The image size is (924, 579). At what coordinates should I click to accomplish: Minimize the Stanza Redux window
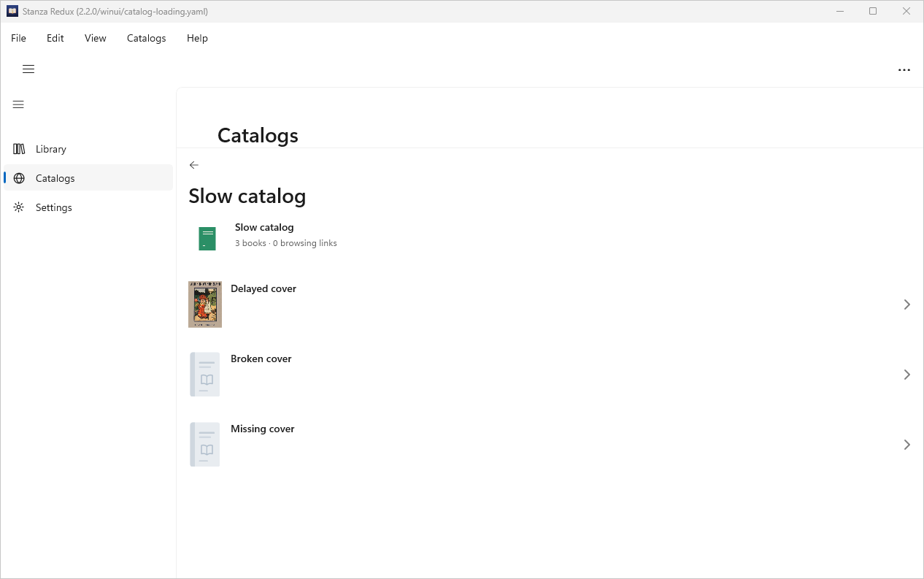tap(839, 12)
